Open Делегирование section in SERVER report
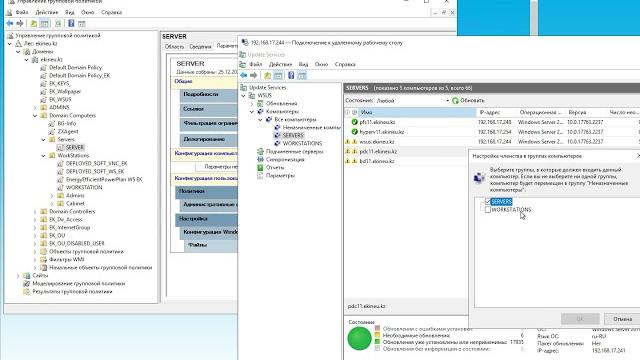 click(x=208, y=139)
